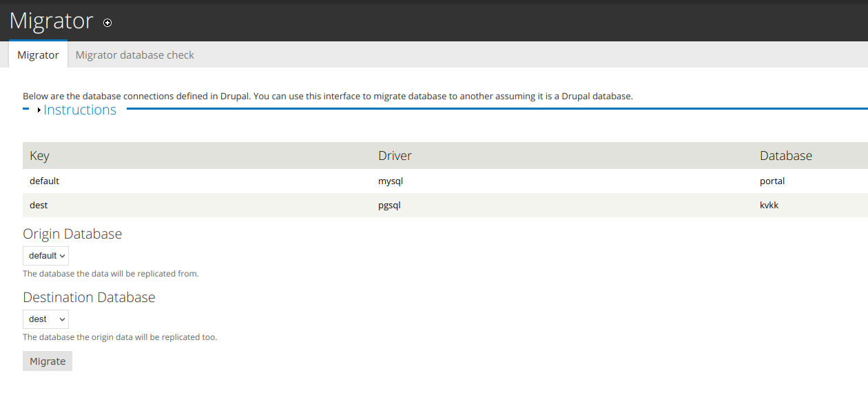The image size is (868, 400).
Task: Click the mysql driver cell
Action: pyautogui.click(x=390, y=181)
